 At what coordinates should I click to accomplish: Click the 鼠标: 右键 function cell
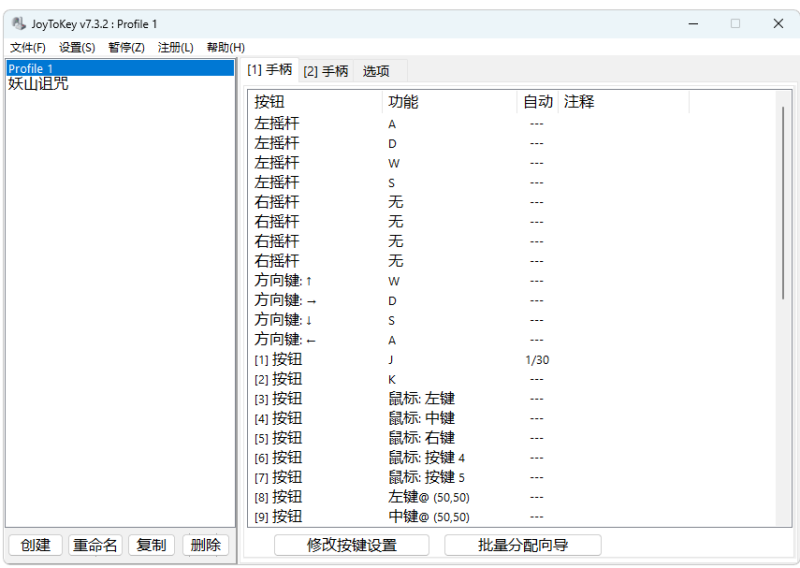tap(421, 438)
